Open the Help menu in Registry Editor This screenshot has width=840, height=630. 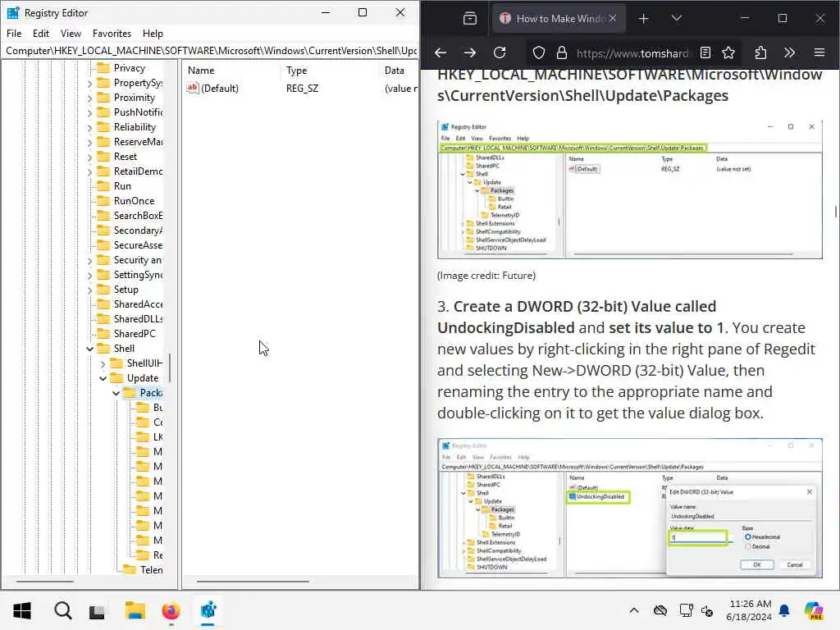coord(153,33)
